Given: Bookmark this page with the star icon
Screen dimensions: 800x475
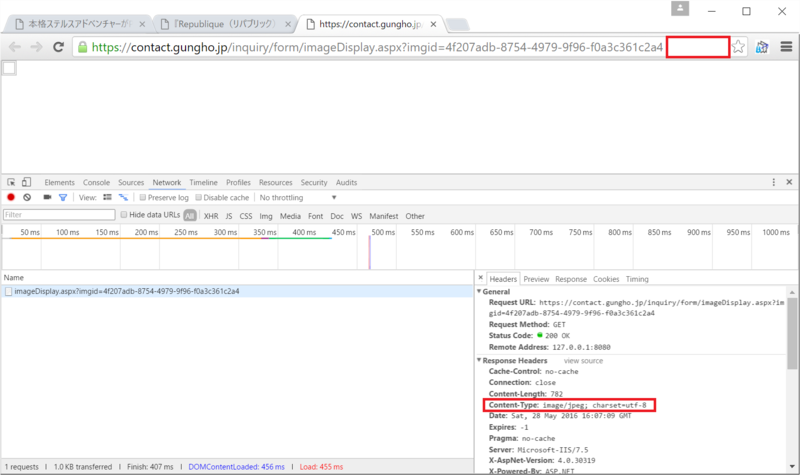Looking at the screenshot, I should coord(738,47).
